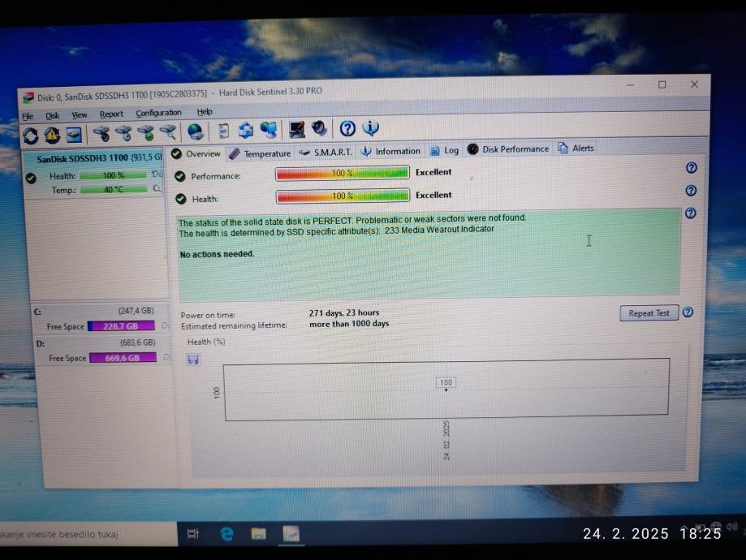Image resolution: width=746 pixels, height=560 pixels.
Task: Click the floppy save icon under Health (%)
Action: coord(193,359)
